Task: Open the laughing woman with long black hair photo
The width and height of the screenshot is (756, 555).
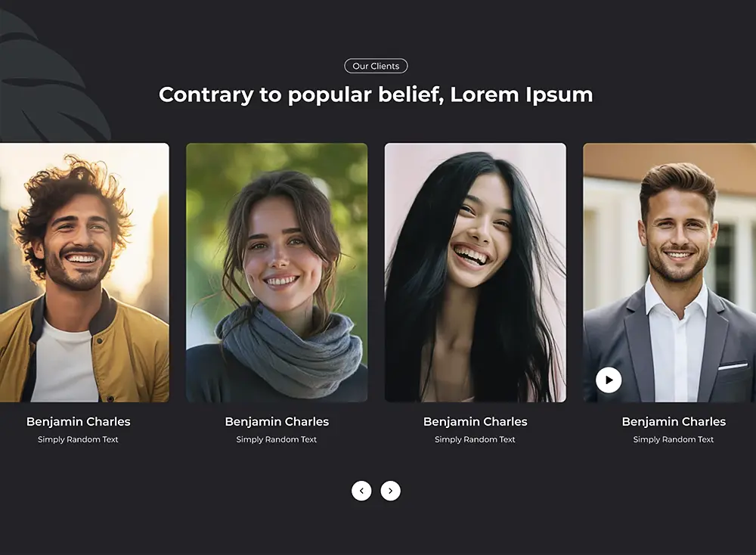Action: [x=476, y=272]
